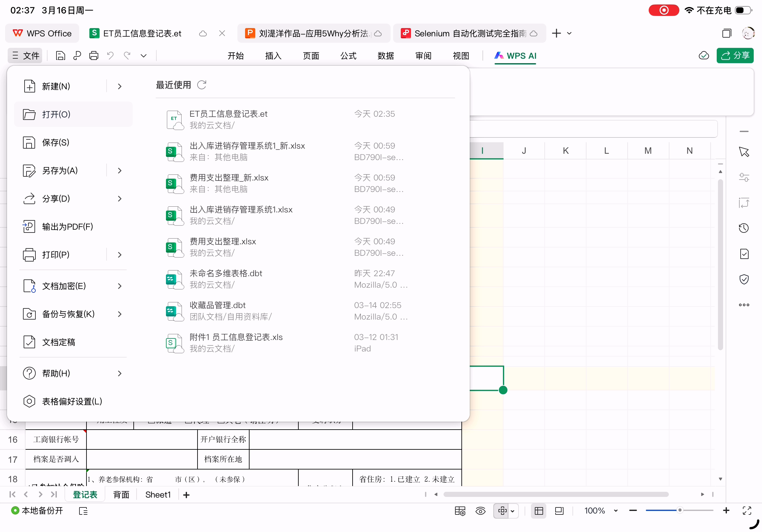
Task: Add a new sheet with the plus button
Action: coord(186,495)
